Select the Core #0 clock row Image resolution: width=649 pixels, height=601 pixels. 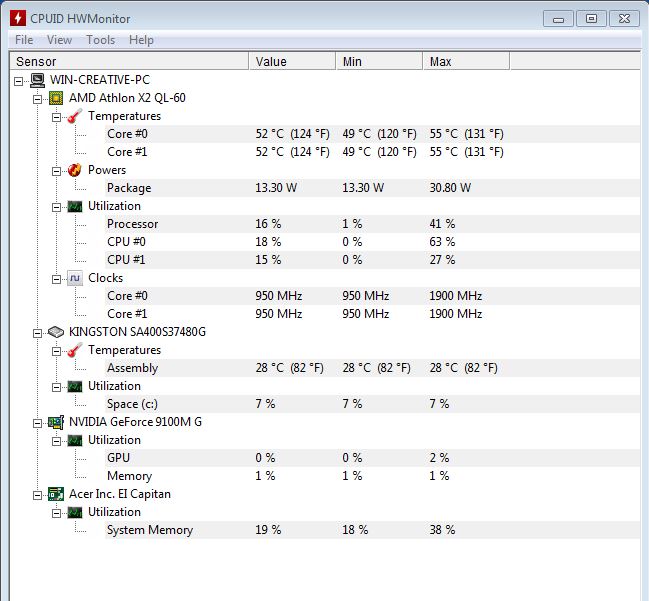[372, 296]
